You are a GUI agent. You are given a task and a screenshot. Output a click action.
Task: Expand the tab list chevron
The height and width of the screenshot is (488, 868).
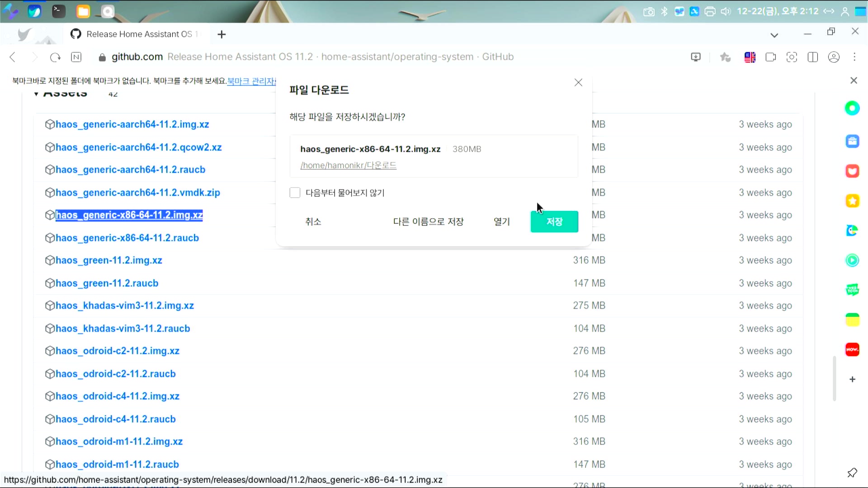click(x=774, y=35)
